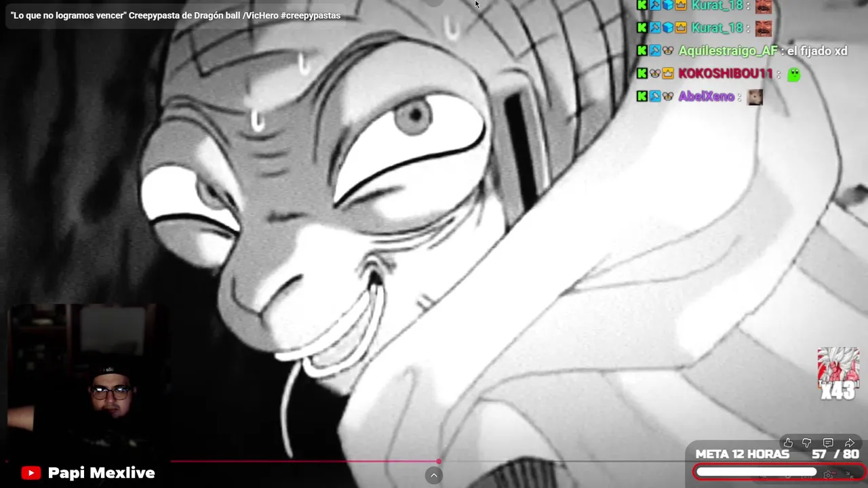
Task: Click green Kick badge beside Aquilestraigo_AF
Action: (642, 51)
